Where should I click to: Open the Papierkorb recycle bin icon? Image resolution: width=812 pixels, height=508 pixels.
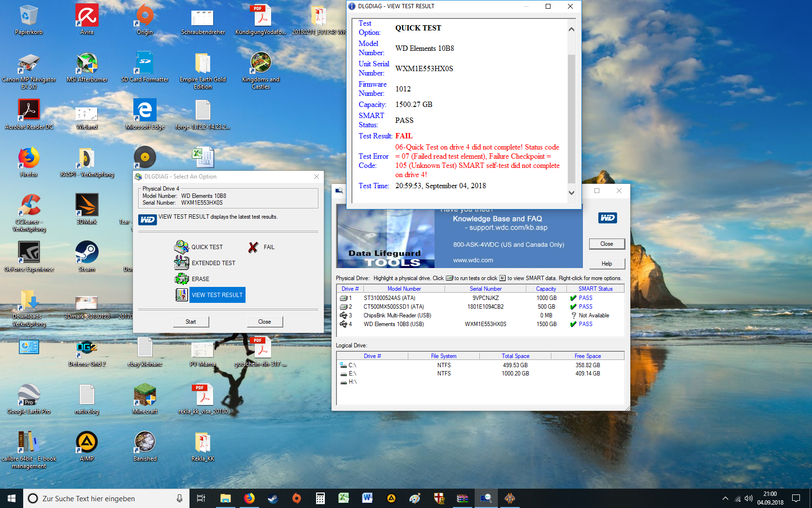point(29,20)
